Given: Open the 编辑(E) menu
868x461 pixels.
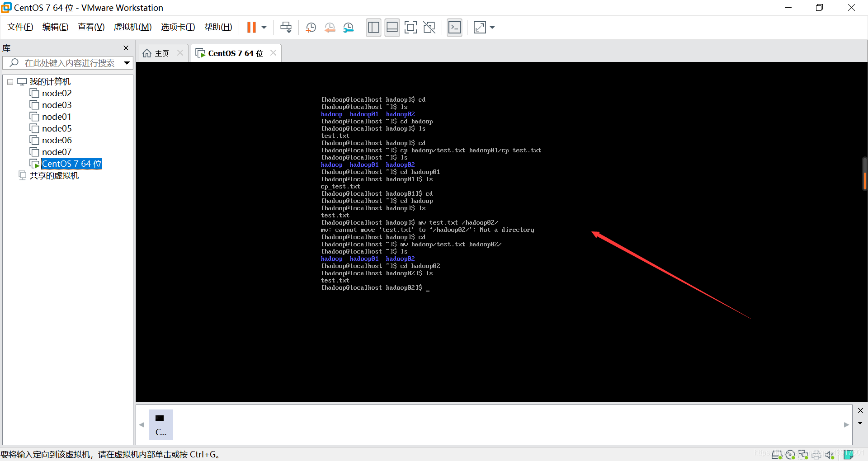Looking at the screenshot, I should pos(56,27).
